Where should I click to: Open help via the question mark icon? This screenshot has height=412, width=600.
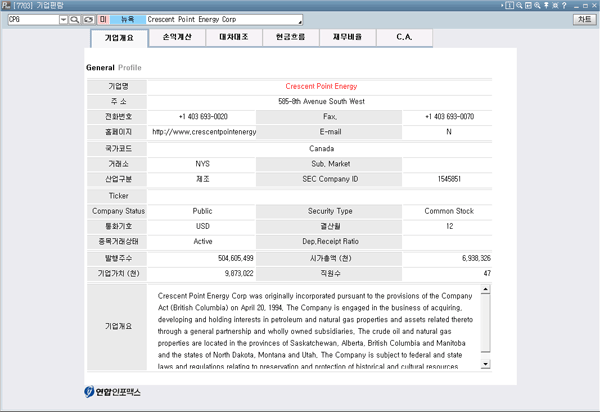click(x=566, y=6)
